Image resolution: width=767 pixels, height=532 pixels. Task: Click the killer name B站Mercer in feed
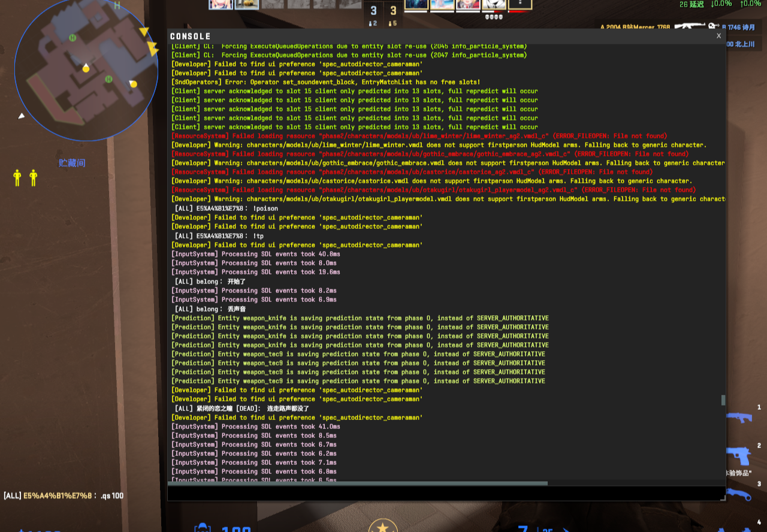638,27
